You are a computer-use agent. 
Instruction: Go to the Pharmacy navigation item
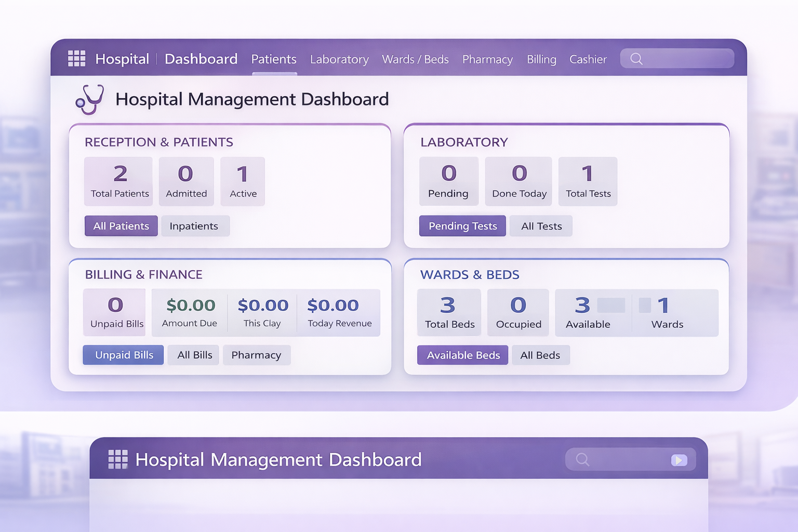coord(487,59)
